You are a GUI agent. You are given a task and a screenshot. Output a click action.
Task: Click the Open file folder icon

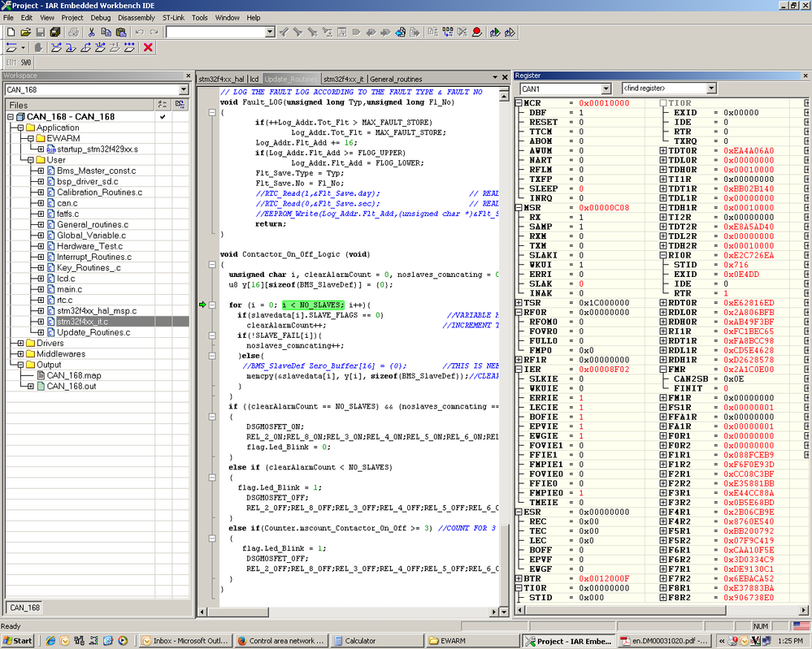pos(25,32)
